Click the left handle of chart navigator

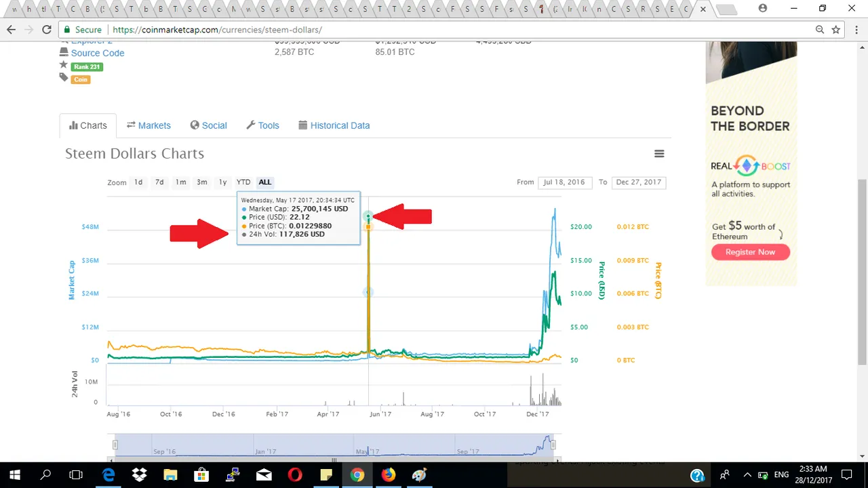115,445
